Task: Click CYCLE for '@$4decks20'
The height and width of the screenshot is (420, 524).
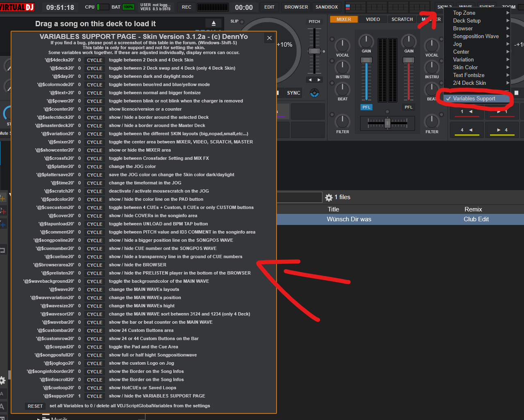Action: [95, 60]
